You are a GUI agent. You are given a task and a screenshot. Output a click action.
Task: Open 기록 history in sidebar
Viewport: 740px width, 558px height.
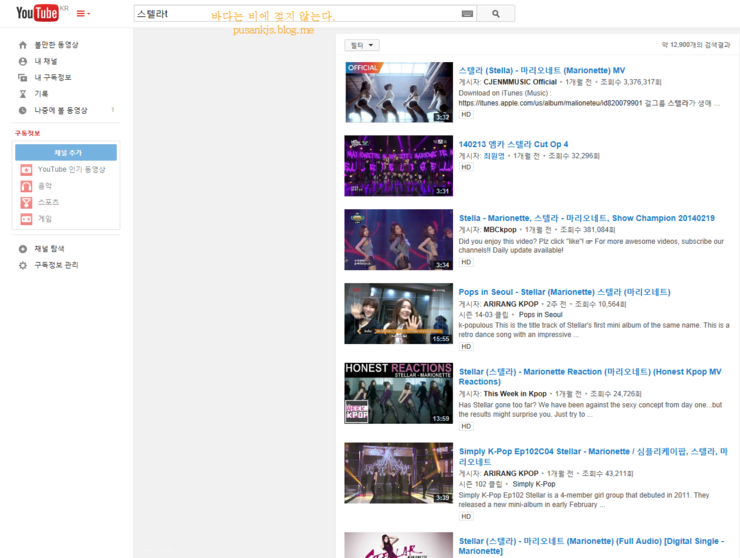41,94
